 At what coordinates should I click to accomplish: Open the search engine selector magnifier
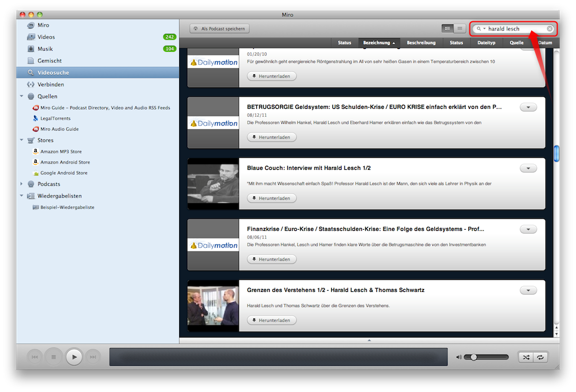click(480, 29)
